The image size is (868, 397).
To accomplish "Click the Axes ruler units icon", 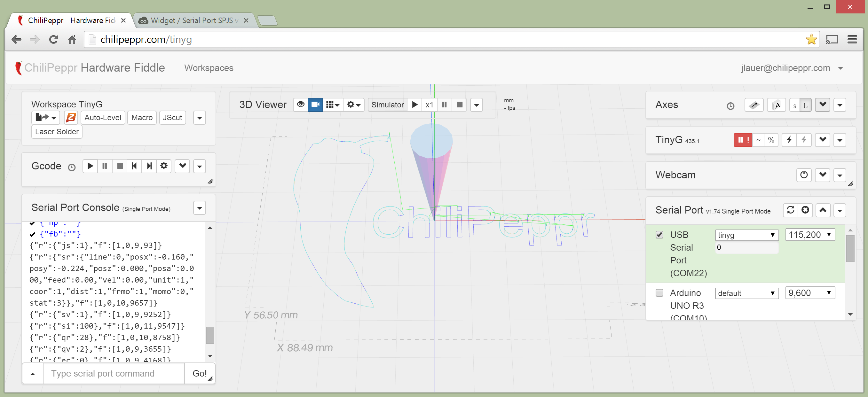I will coord(754,105).
